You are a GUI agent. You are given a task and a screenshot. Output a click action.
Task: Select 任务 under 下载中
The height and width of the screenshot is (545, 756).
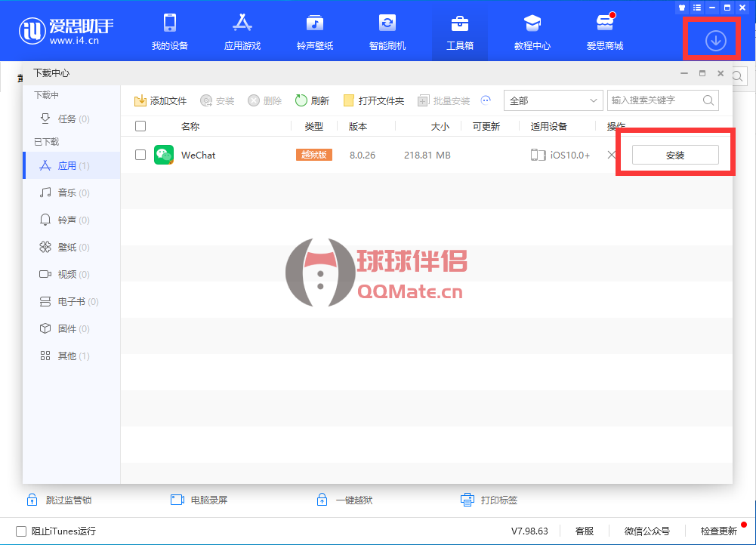click(x=66, y=119)
